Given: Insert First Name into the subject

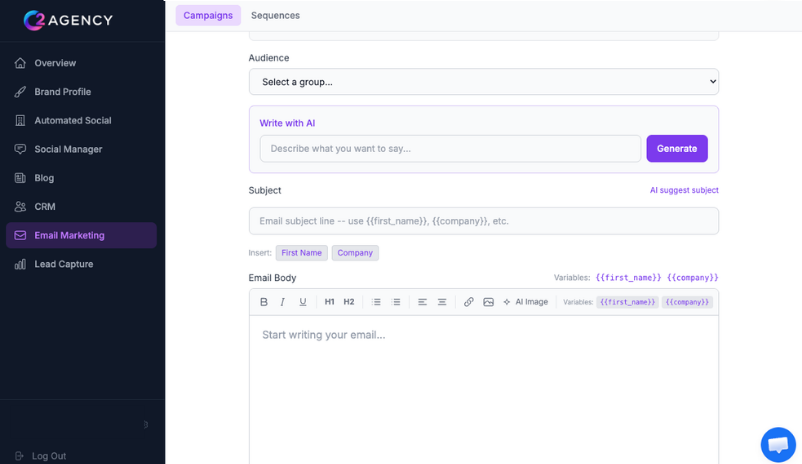Looking at the screenshot, I should [x=301, y=253].
